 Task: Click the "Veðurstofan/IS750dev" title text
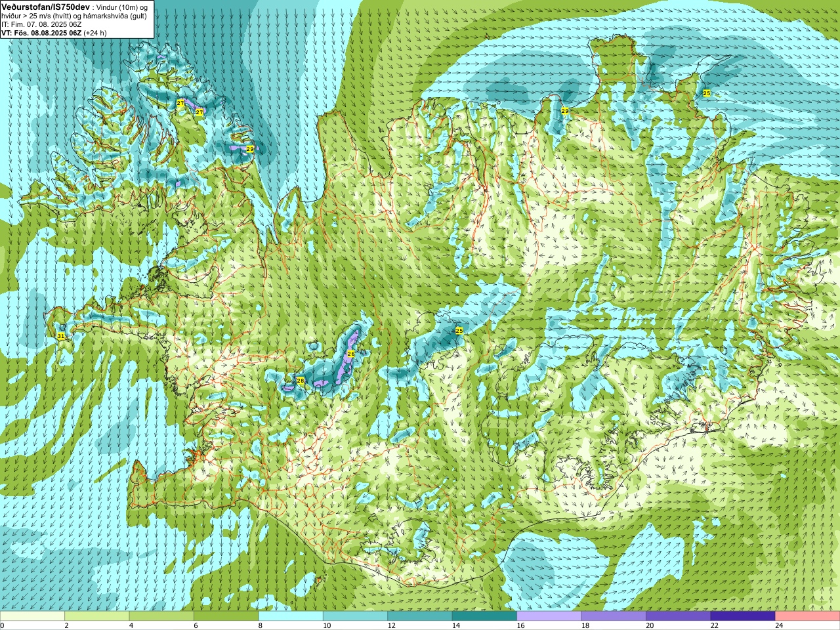click(46, 7)
